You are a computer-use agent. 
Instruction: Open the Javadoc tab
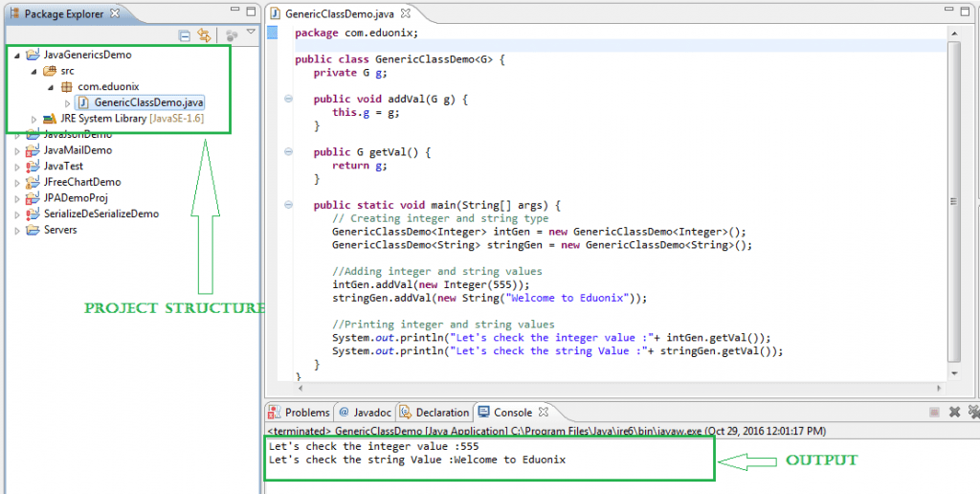coord(367,412)
